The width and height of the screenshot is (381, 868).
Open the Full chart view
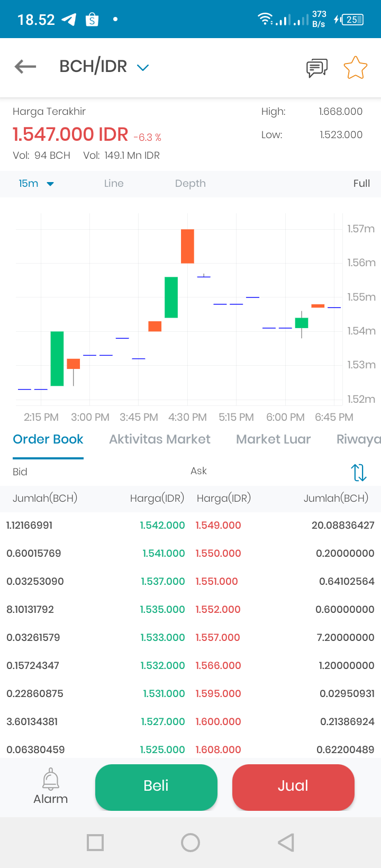(x=361, y=184)
